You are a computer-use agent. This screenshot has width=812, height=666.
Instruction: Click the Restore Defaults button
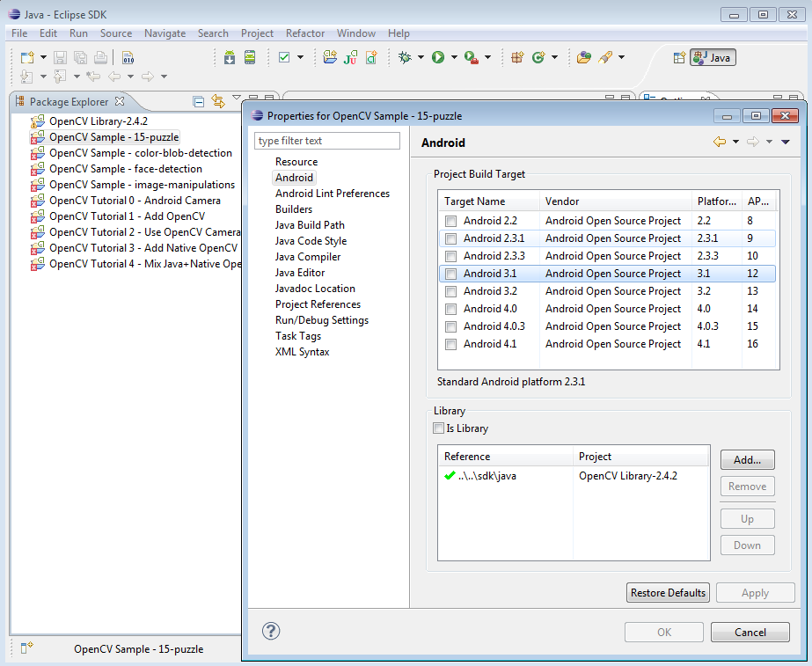point(668,592)
